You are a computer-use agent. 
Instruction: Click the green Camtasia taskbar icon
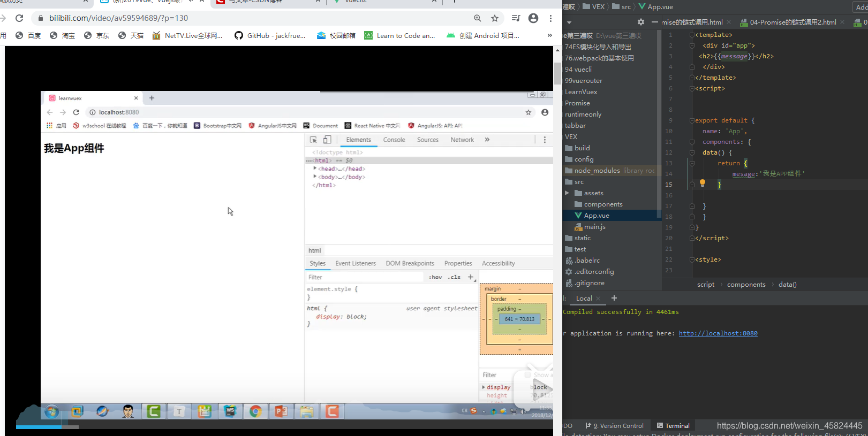[154, 411]
